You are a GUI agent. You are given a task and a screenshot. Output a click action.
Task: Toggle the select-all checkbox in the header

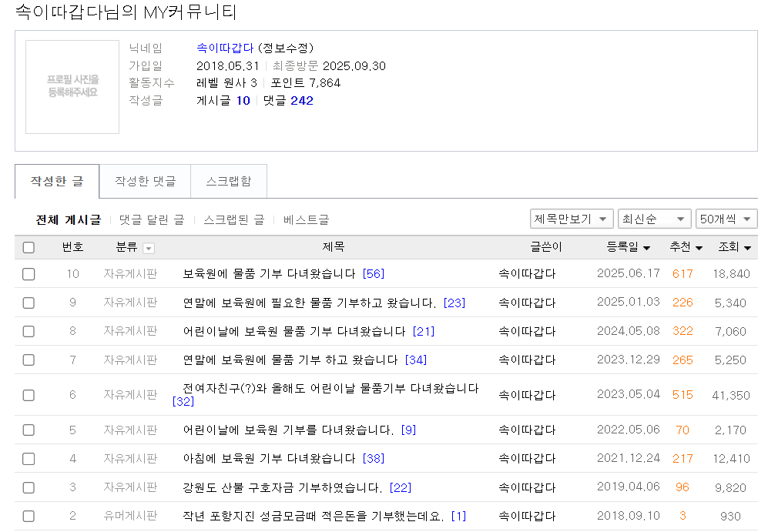pyautogui.click(x=29, y=247)
